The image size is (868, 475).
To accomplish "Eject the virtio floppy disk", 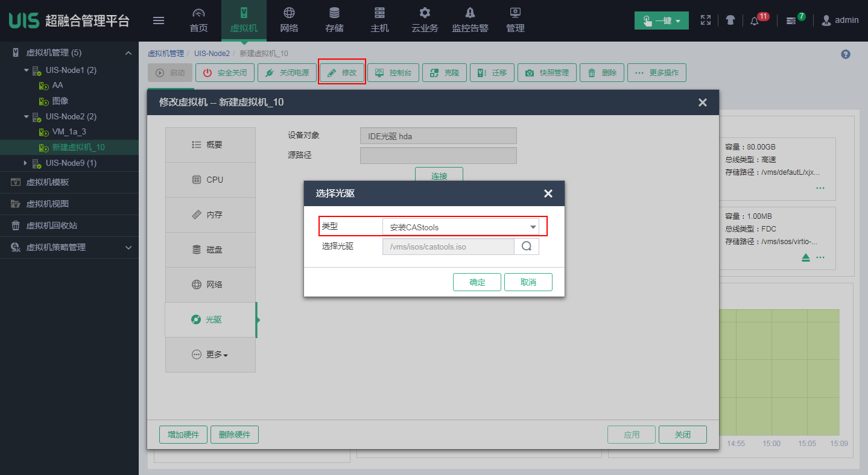I will tap(805, 257).
